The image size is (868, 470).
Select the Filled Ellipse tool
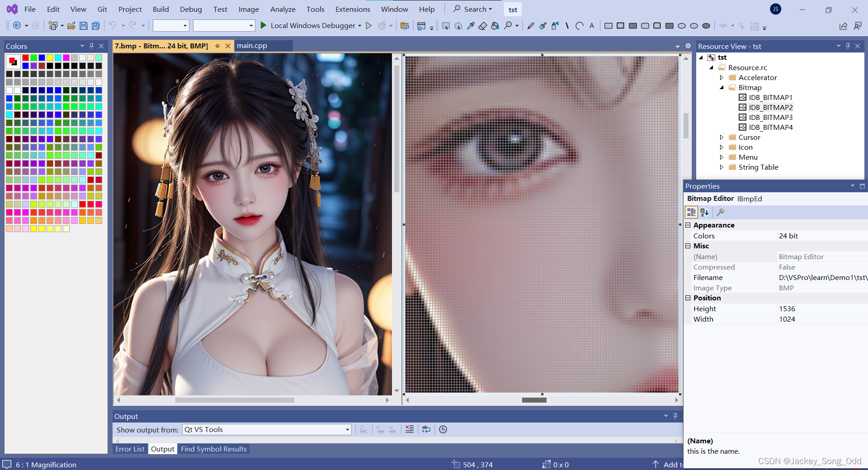pyautogui.click(x=706, y=26)
